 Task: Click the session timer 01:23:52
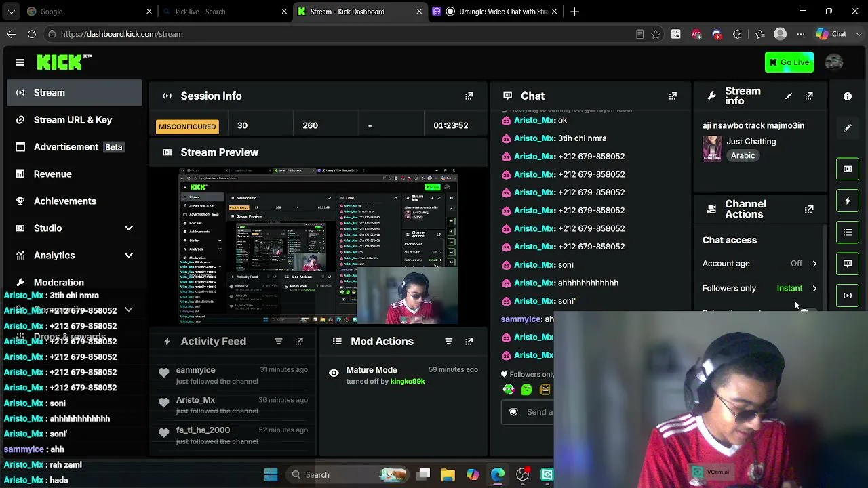coord(450,126)
